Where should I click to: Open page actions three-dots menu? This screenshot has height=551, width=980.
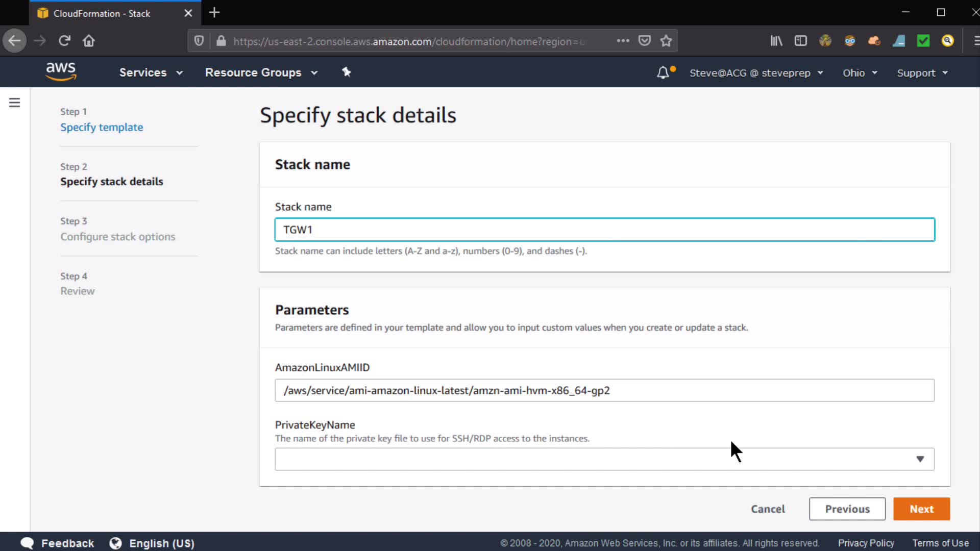pos(623,41)
